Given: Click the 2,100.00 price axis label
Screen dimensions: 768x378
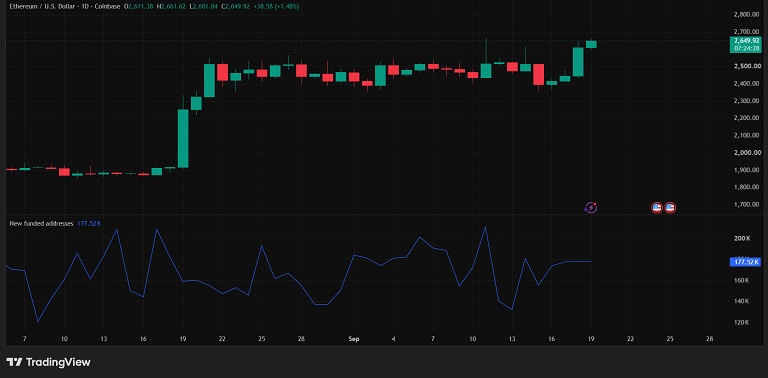Looking at the screenshot, I should [747, 135].
